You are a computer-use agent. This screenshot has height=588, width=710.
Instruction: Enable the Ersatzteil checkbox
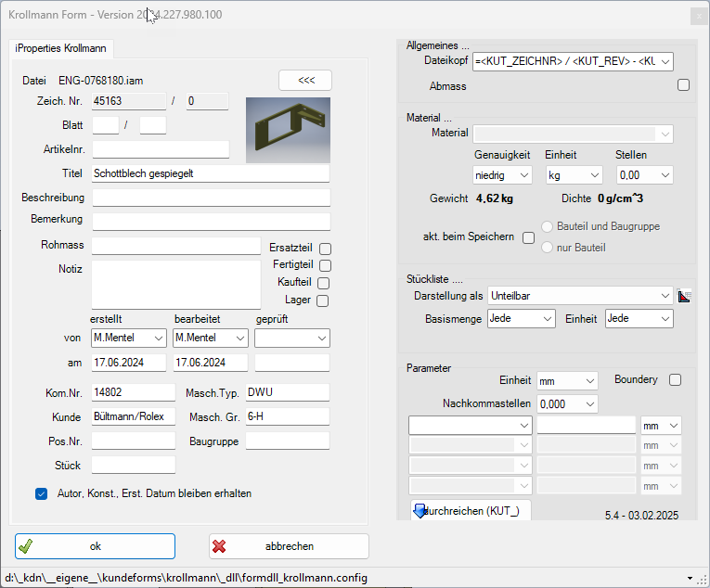[x=325, y=249]
